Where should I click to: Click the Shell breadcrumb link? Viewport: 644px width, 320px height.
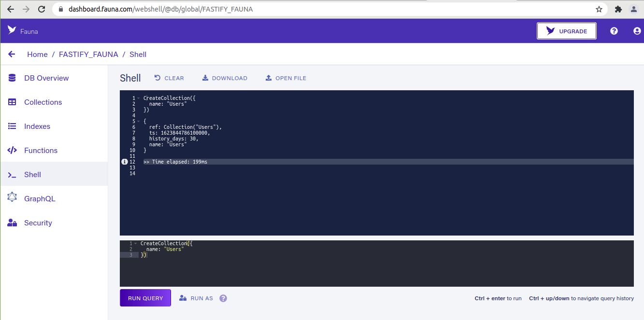pyautogui.click(x=138, y=55)
